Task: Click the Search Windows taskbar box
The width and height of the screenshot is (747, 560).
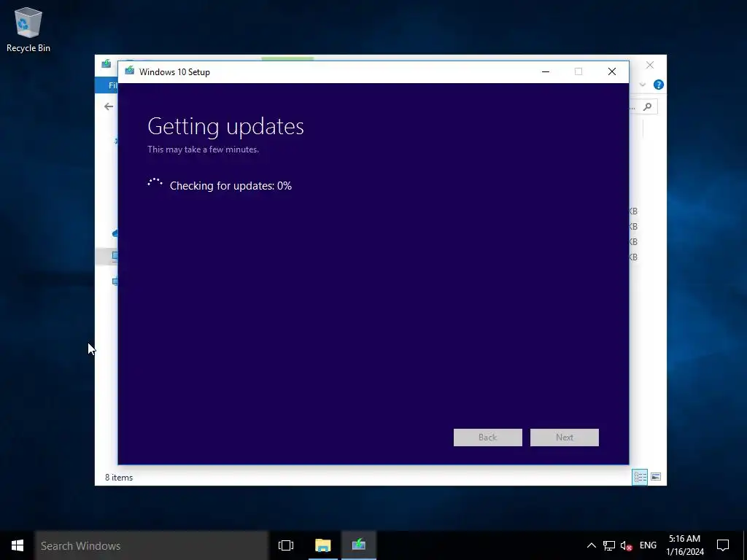Action: pyautogui.click(x=152, y=545)
